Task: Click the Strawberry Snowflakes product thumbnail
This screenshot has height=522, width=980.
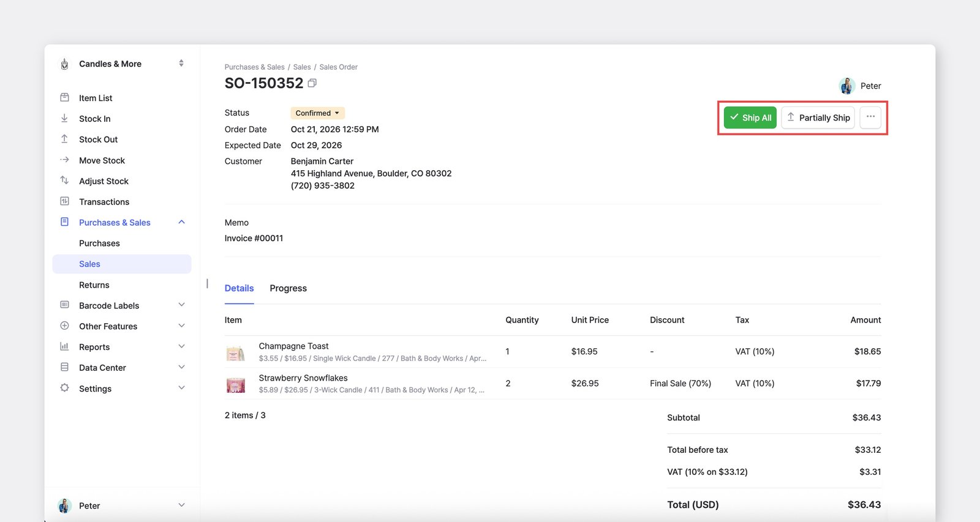Action: [x=236, y=385]
